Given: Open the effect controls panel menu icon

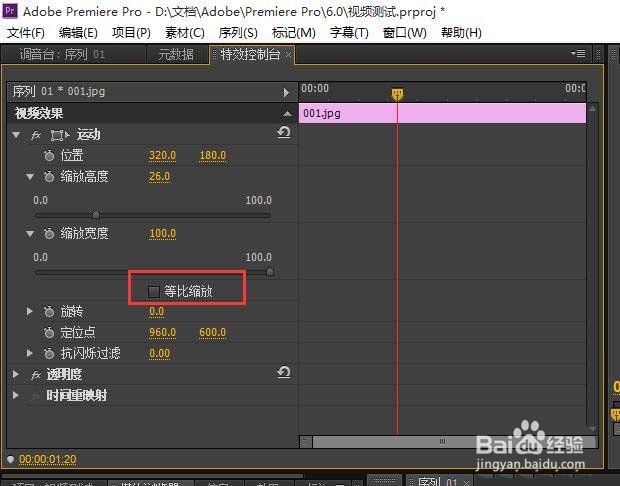Looking at the screenshot, I should tap(578, 53).
